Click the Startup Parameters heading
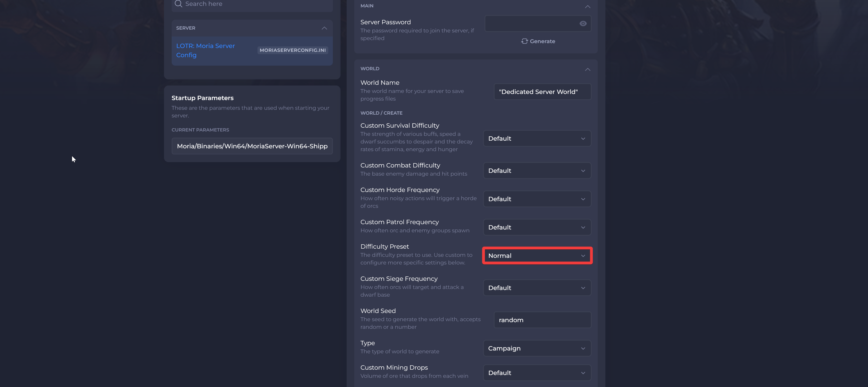 203,98
